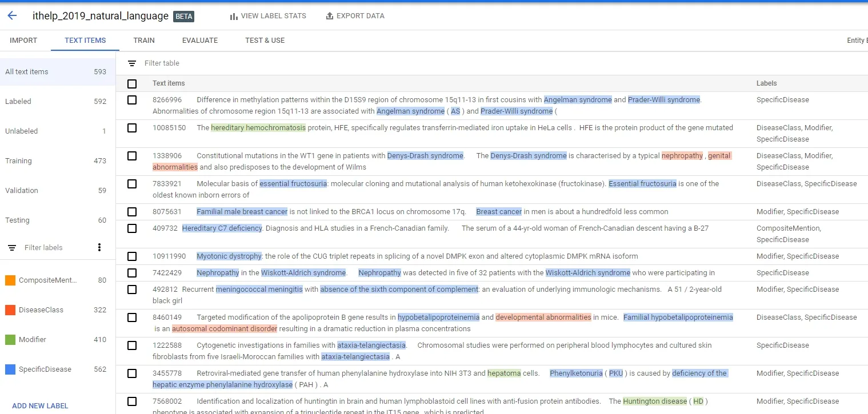Go to the TEST & USE tab
868x414 pixels.
tap(265, 41)
